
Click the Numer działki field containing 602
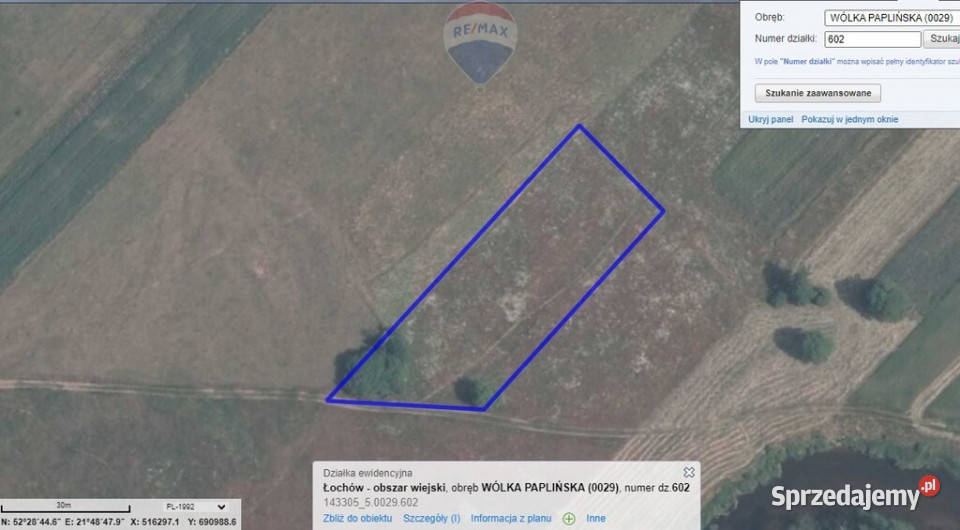(872, 39)
